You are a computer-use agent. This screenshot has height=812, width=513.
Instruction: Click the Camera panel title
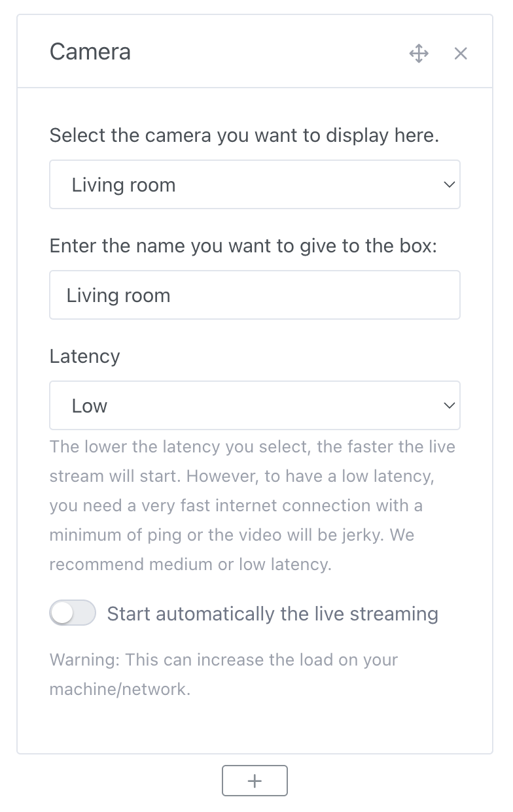(x=90, y=52)
